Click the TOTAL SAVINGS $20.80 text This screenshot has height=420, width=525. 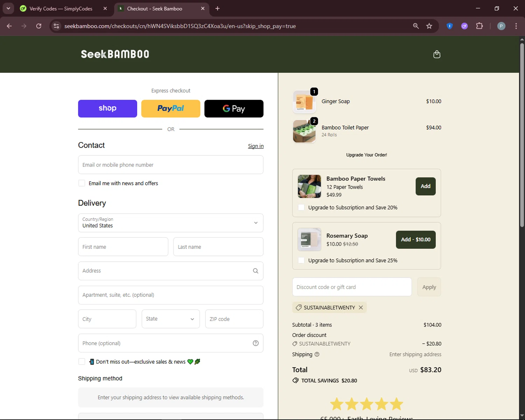tap(329, 380)
